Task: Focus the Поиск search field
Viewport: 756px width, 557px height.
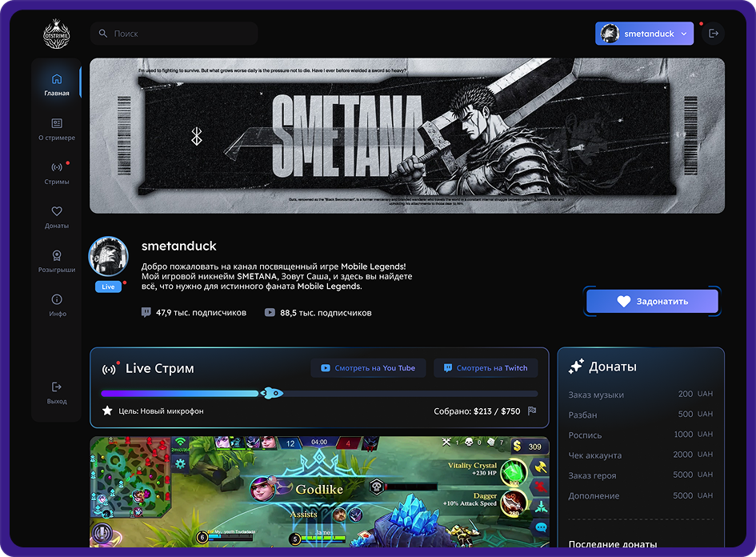Action: pyautogui.click(x=174, y=34)
